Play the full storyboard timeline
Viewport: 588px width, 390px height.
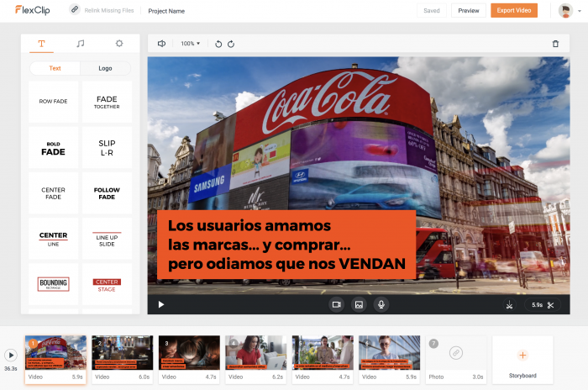(x=11, y=355)
